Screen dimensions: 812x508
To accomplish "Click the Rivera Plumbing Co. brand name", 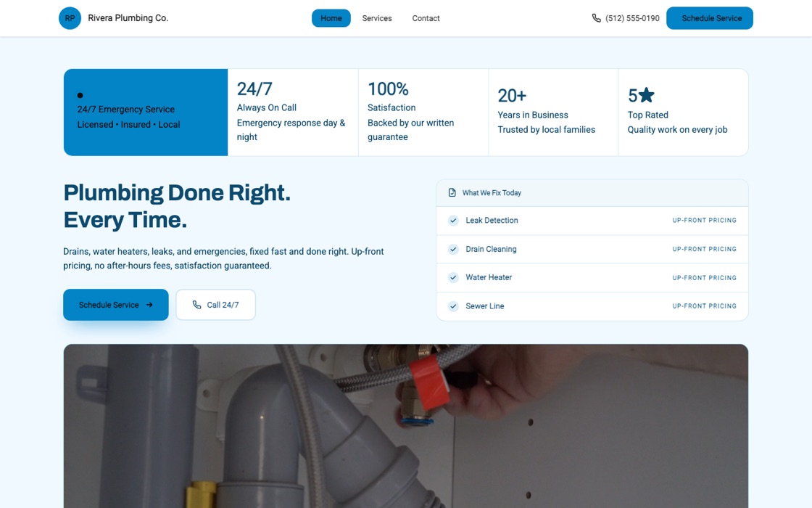I will click(x=128, y=18).
